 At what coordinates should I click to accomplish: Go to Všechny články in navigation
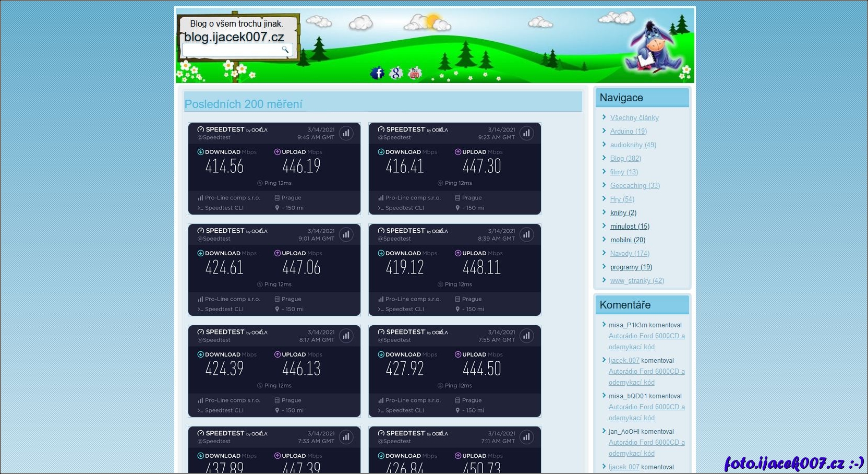[634, 118]
